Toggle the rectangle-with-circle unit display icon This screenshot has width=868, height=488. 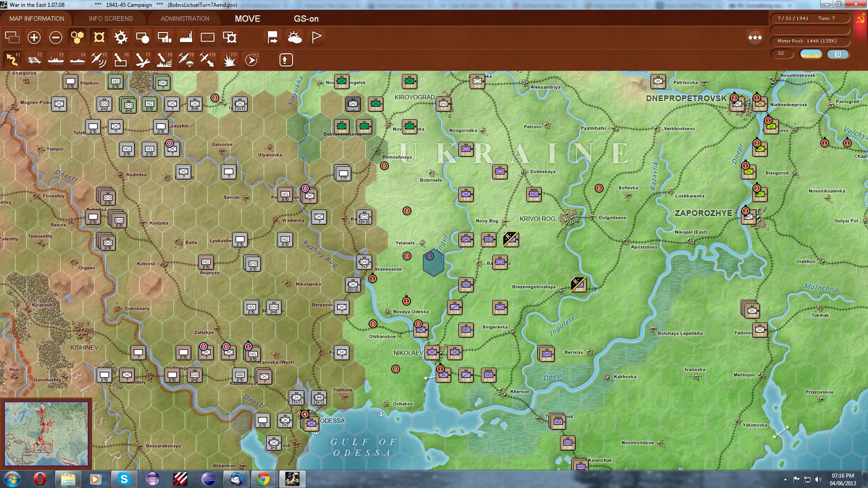(x=142, y=38)
